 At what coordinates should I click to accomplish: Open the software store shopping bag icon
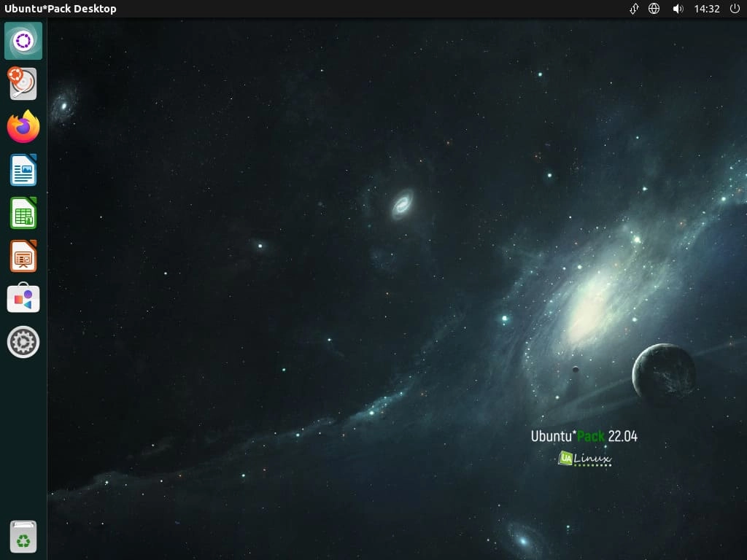tap(23, 298)
